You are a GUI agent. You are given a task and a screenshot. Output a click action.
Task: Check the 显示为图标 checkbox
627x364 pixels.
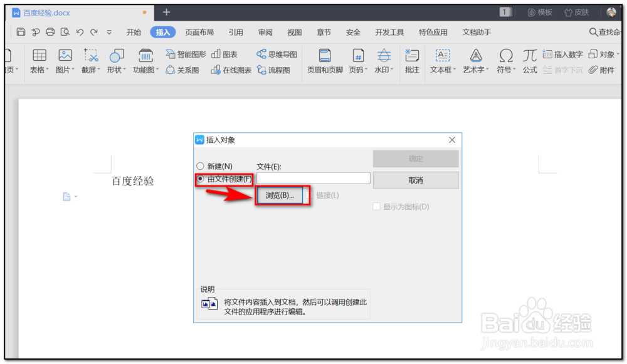[x=377, y=205]
